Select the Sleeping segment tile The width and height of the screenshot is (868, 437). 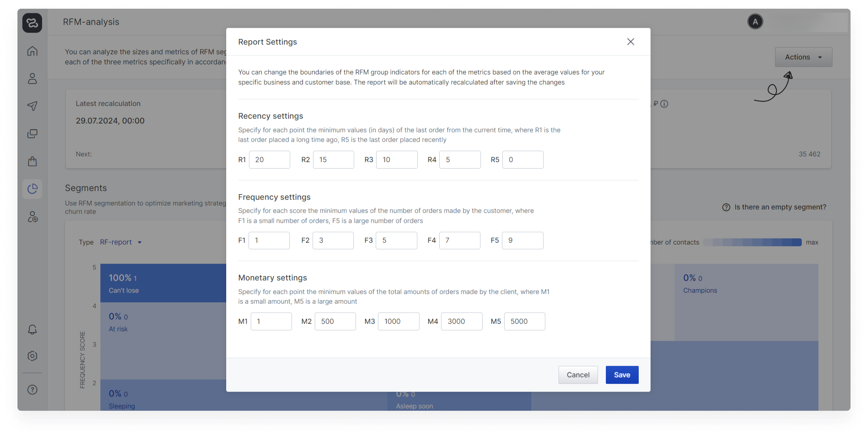(163, 395)
